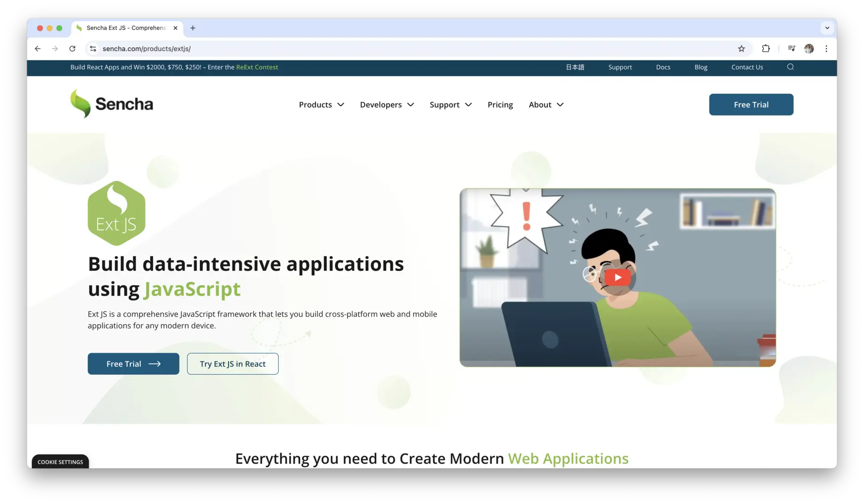Expand the Support menu in main navigation

(x=451, y=105)
